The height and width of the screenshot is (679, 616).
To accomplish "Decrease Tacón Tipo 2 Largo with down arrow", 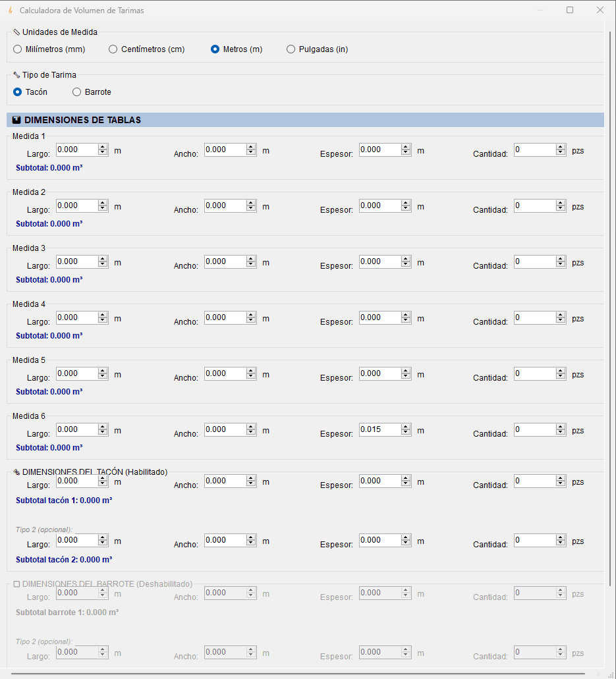I will pyautogui.click(x=103, y=543).
